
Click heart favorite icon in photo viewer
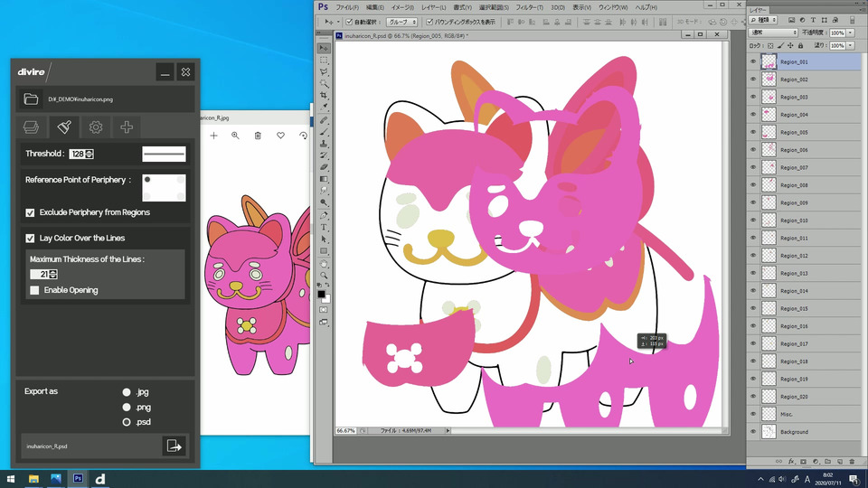point(280,136)
